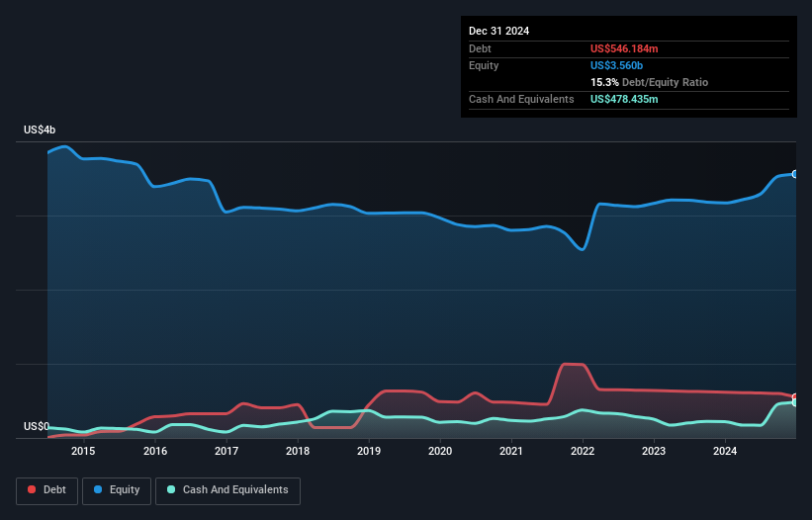Click the 2023 x-axis label

coord(654,451)
